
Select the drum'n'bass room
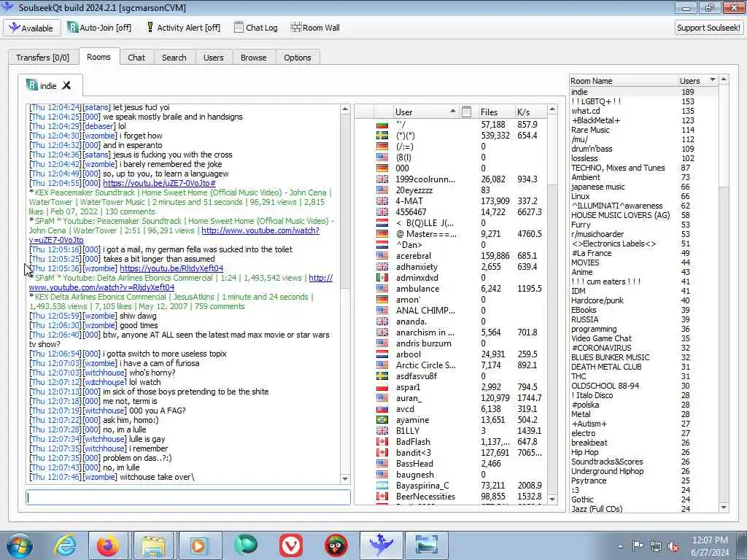pos(644,149)
